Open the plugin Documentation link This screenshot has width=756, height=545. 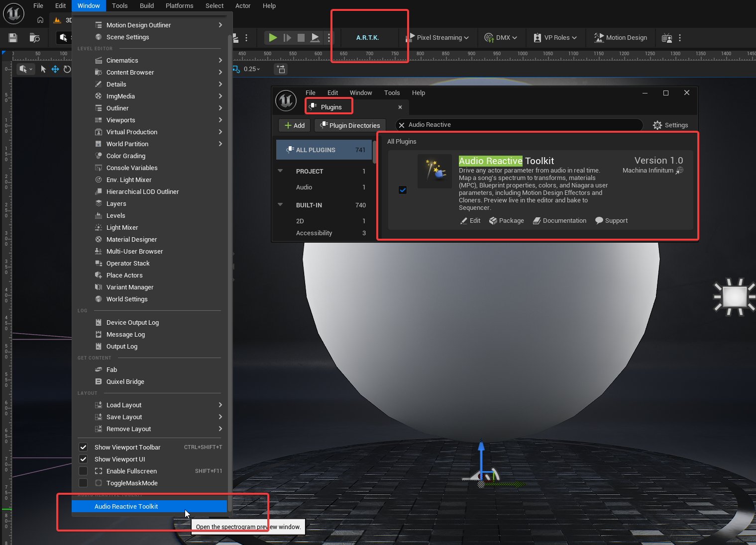560,221
